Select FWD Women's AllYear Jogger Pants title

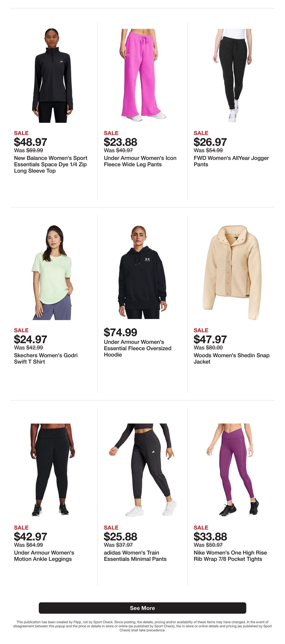231,161
